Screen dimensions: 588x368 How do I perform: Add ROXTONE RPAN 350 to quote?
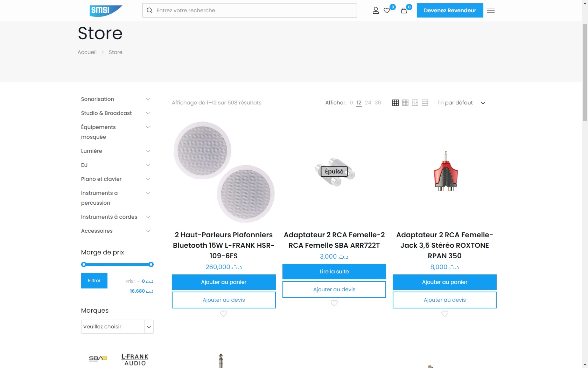pyautogui.click(x=444, y=300)
